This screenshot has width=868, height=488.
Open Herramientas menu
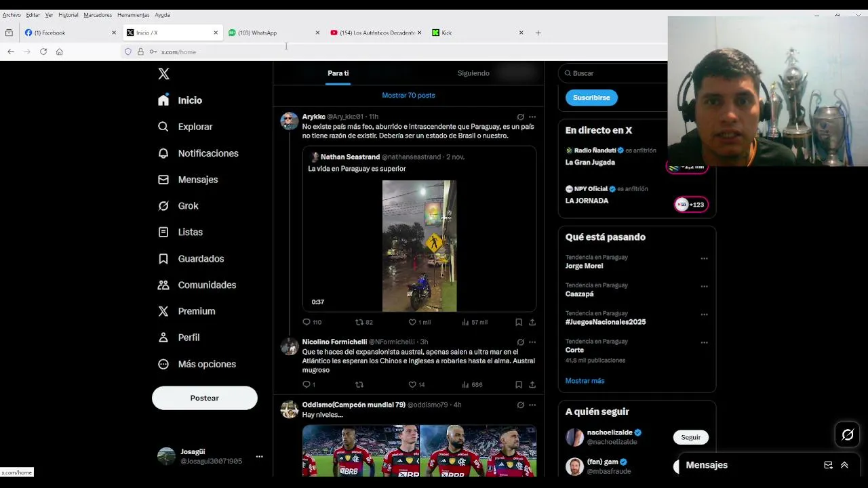click(x=133, y=15)
